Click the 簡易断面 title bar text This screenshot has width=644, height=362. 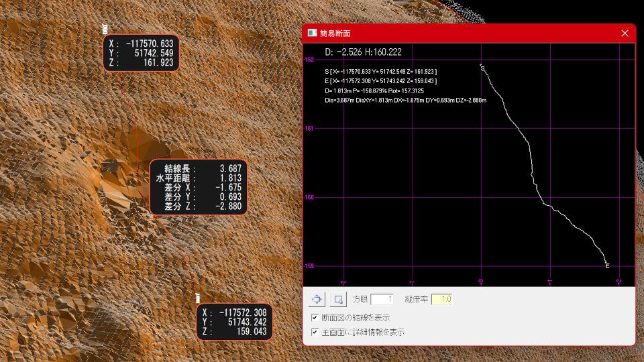(335, 33)
